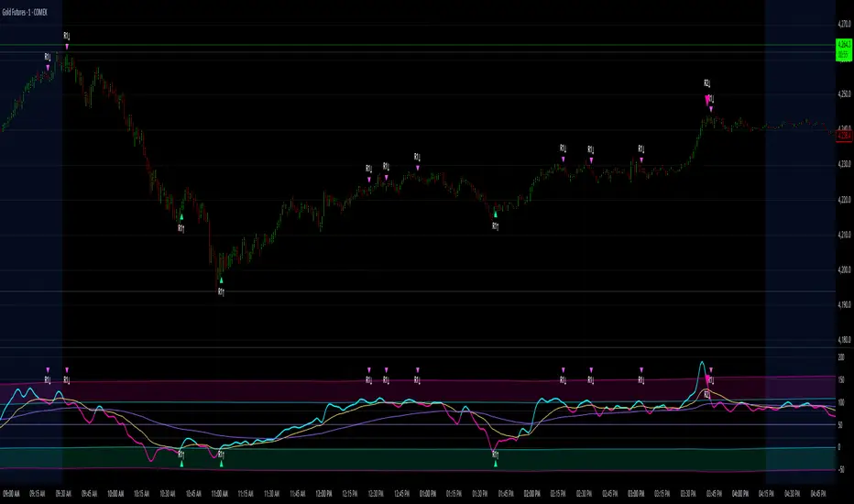The width and height of the screenshot is (854, 504).
Task: Click the 12:30 PM time axis label
Action: [376, 494]
